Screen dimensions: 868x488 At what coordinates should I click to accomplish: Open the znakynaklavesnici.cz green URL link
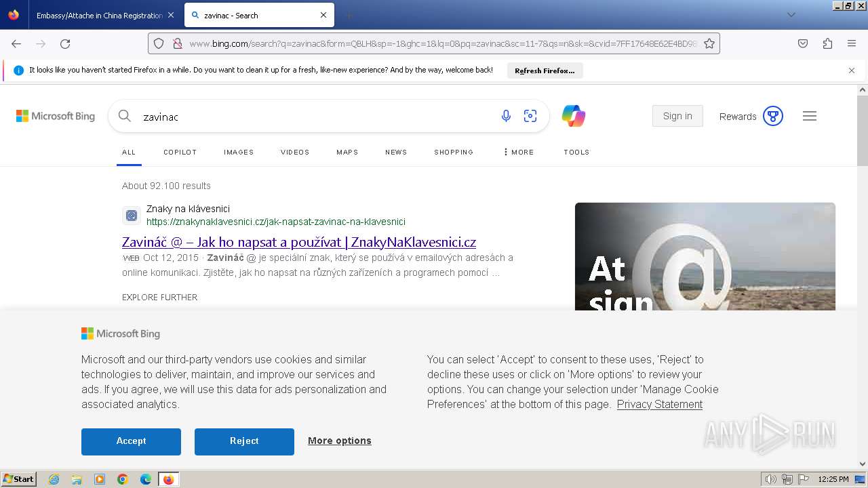click(x=276, y=222)
